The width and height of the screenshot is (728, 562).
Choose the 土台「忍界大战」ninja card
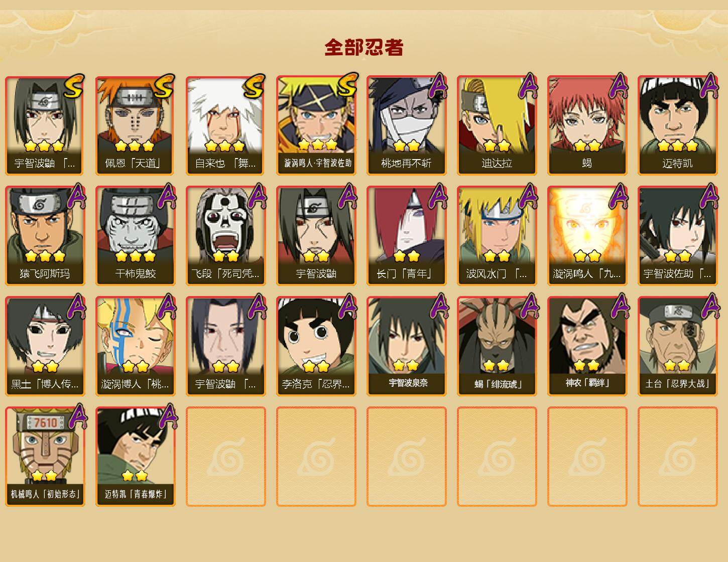coord(678,346)
